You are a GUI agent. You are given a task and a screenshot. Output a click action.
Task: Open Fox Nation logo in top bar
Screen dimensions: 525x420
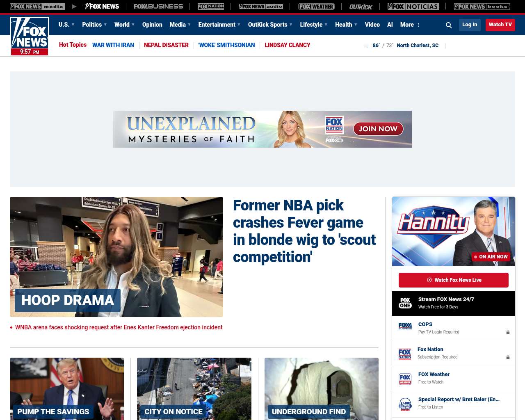(211, 7)
